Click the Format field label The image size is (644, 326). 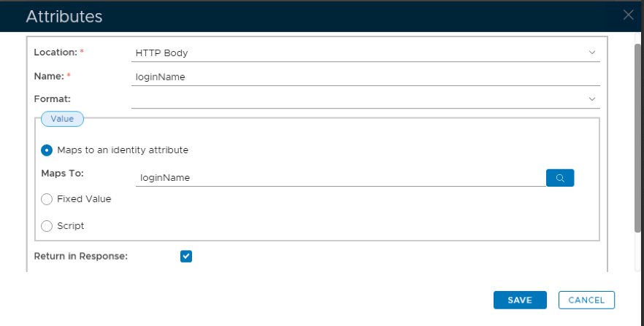point(52,98)
